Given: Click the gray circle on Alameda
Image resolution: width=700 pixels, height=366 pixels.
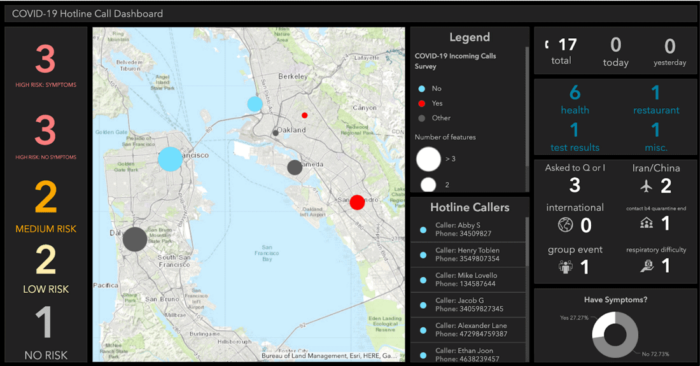Looking at the screenshot, I should click(x=295, y=167).
